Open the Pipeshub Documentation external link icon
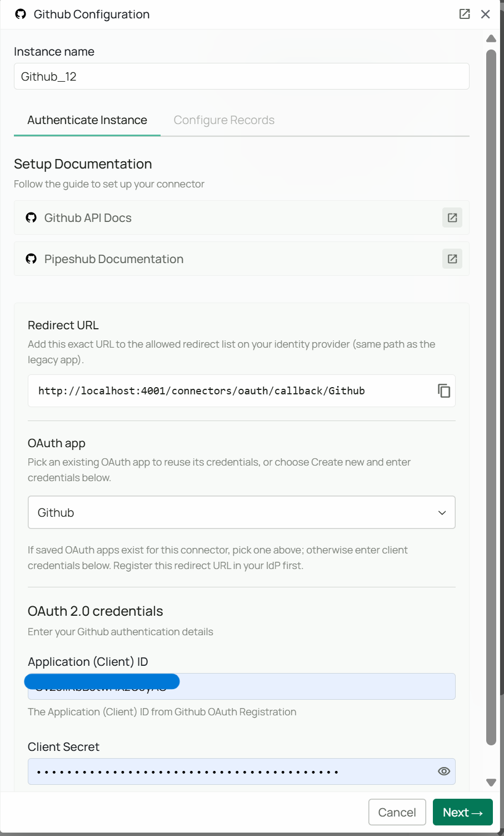Image resolution: width=504 pixels, height=836 pixels. [x=452, y=259]
